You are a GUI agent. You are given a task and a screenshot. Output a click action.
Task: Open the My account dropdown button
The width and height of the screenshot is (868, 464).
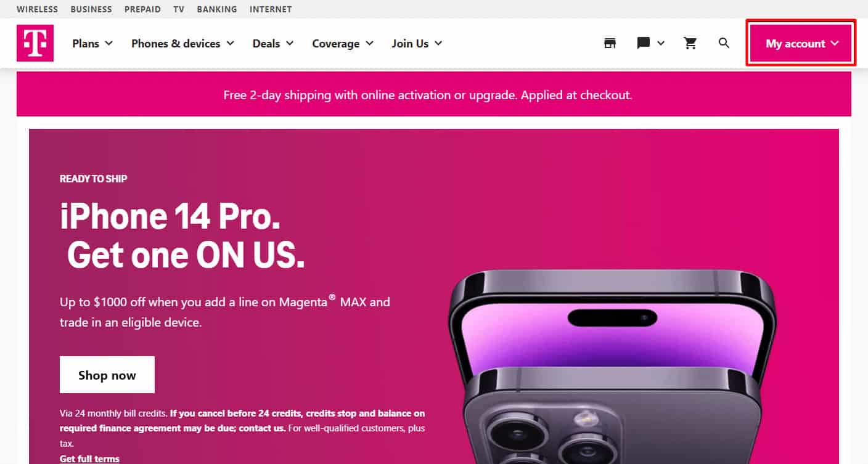point(802,43)
